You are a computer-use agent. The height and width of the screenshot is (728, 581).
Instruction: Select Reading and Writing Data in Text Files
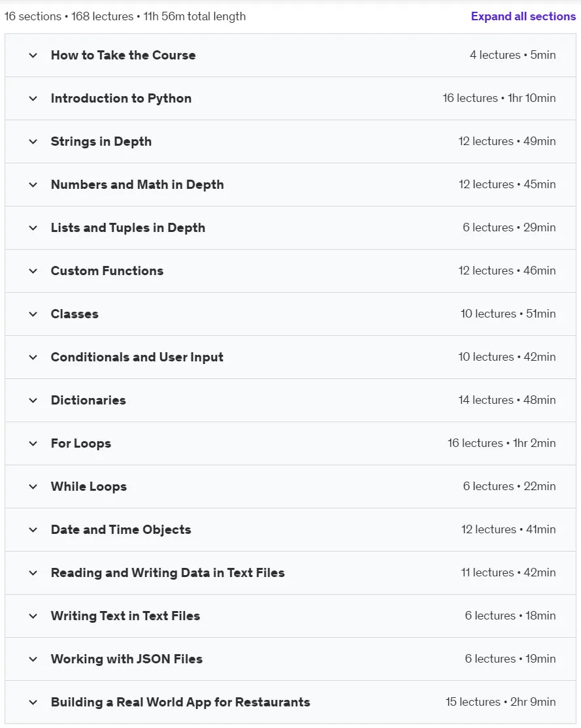pyautogui.click(x=168, y=573)
